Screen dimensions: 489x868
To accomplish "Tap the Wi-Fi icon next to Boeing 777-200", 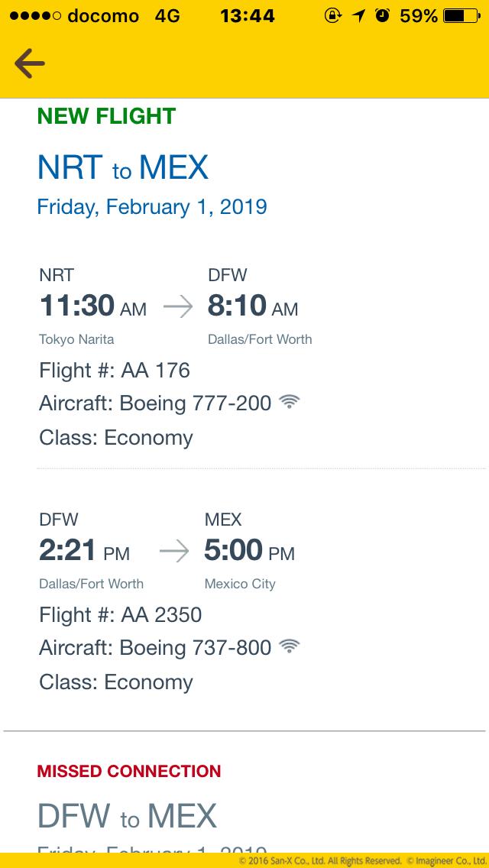I will 289,402.
